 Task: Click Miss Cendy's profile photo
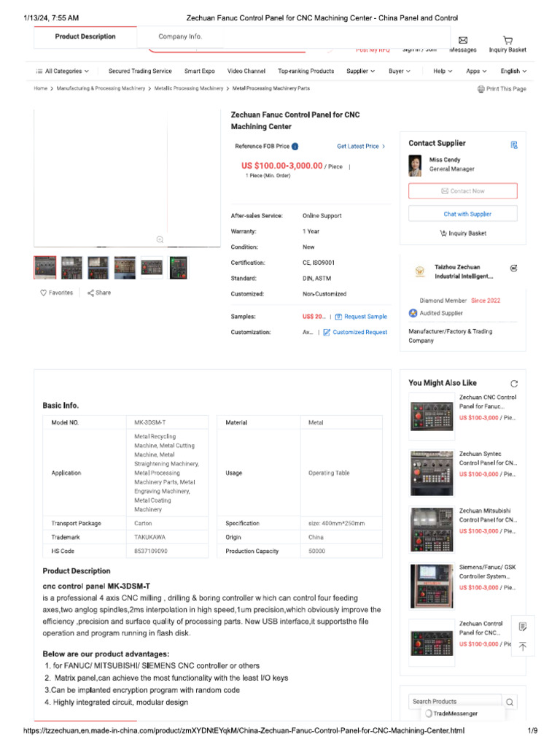415,166
